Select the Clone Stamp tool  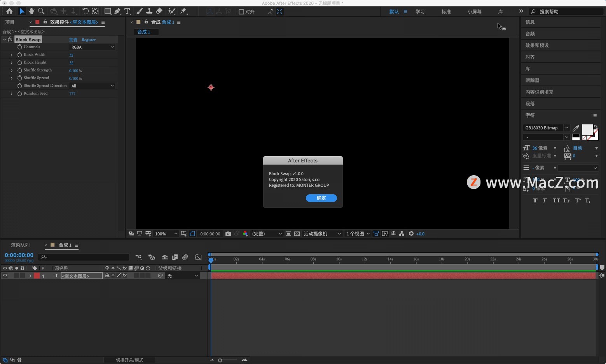coord(149,11)
